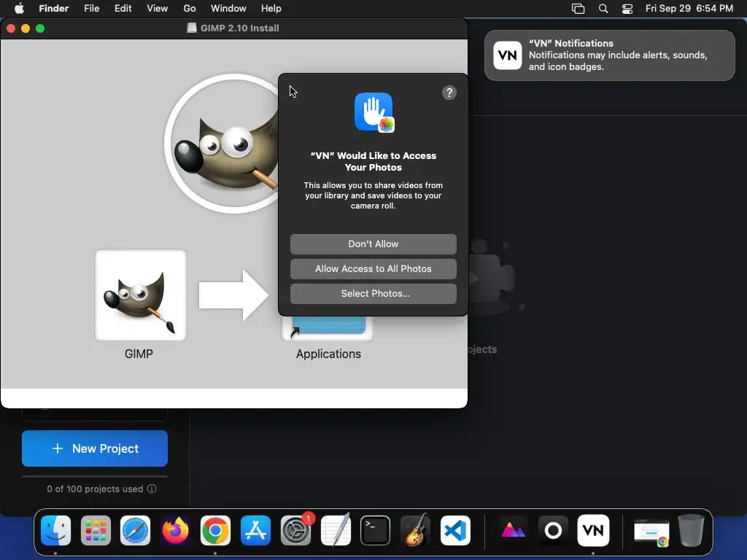Open Safari from the Dock

[x=135, y=531]
